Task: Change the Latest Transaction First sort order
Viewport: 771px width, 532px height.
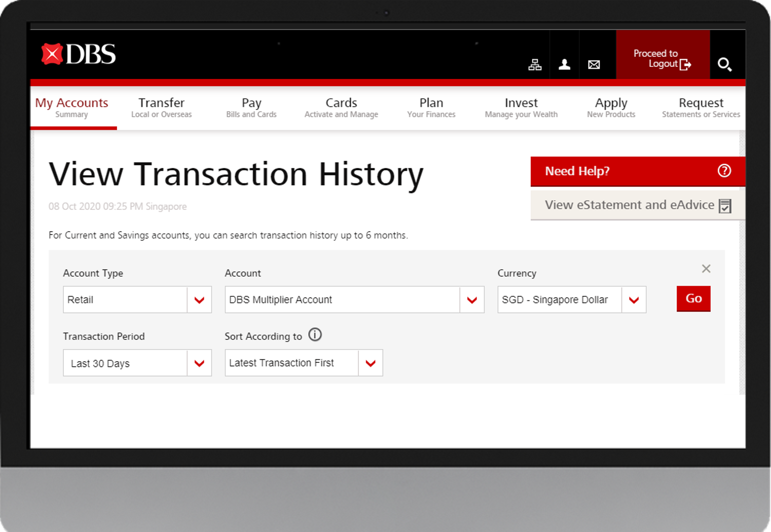Action: 371,363
